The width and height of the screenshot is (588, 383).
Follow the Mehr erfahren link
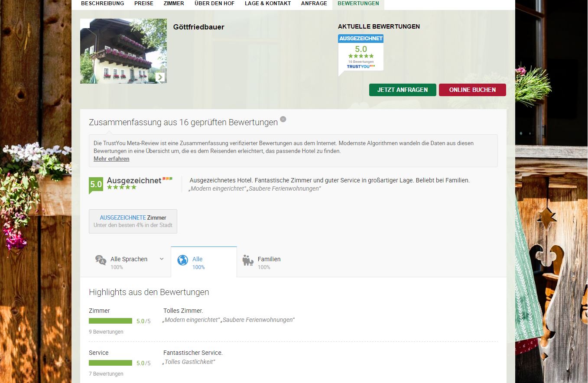coord(111,159)
